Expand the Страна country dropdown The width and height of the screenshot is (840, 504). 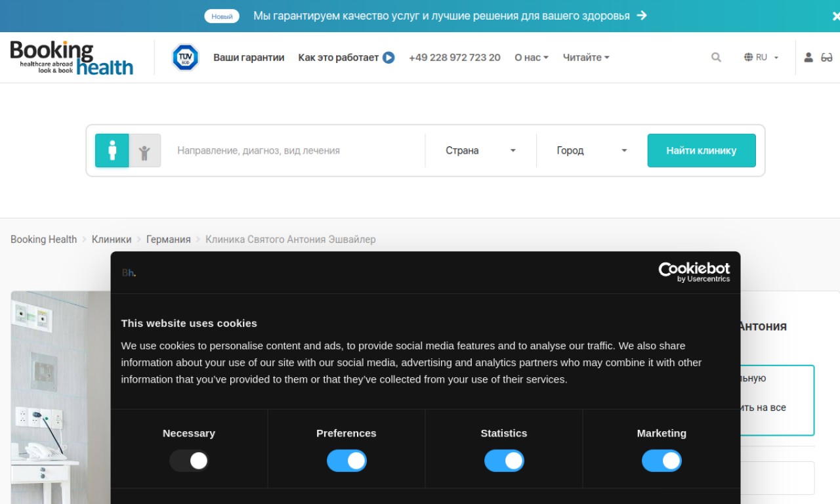480,150
